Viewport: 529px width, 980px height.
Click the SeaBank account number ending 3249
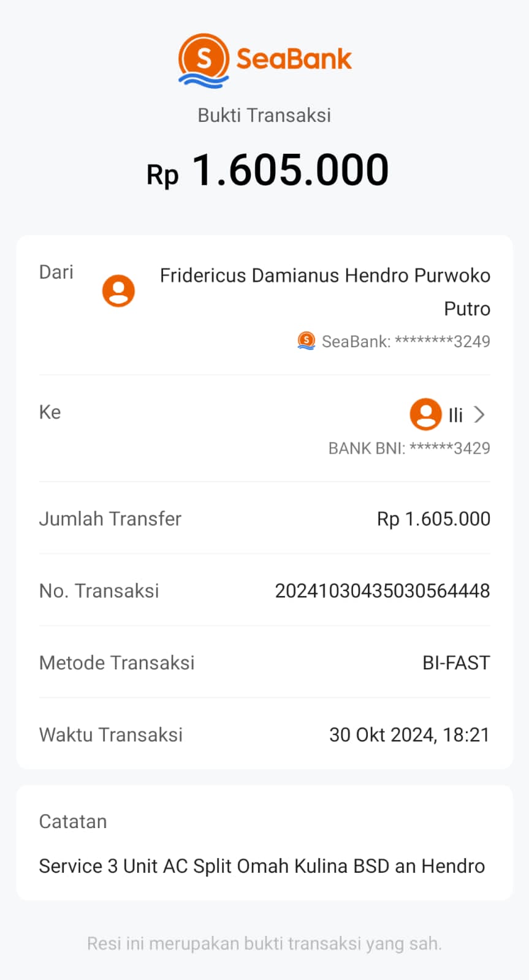click(x=406, y=341)
